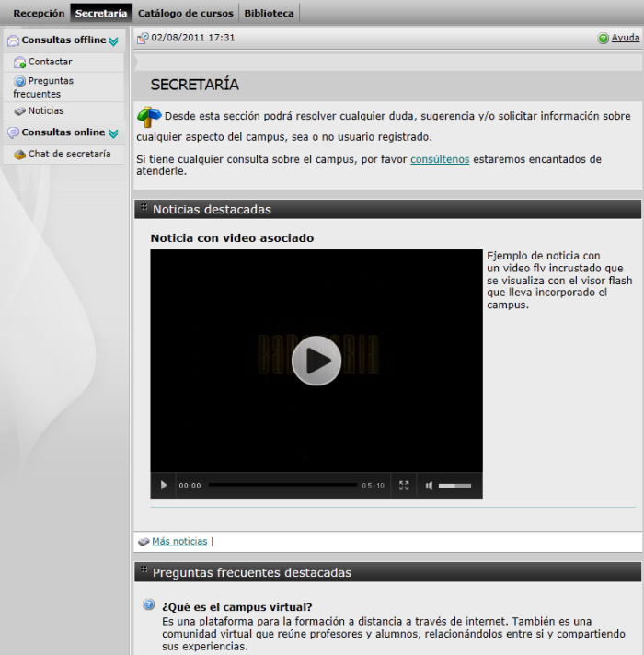The image size is (644, 655).
Task: Mute the video with speaker icon
Action: tap(429, 486)
